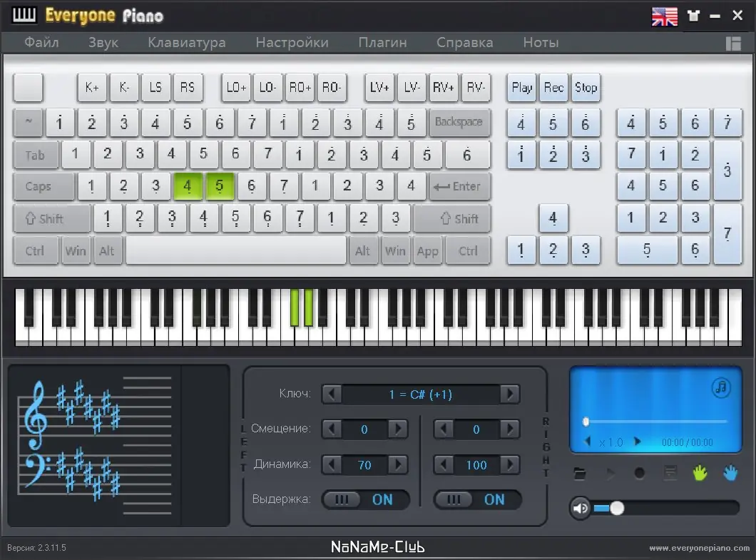Increase left Динамика from 70
This screenshot has width=756, height=560.
click(398, 465)
